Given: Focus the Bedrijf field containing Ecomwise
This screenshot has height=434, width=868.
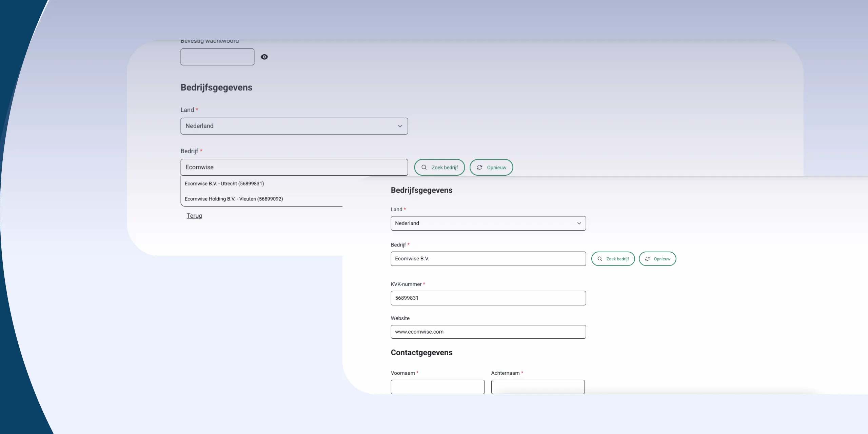Looking at the screenshot, I should (x=294, y=167).
